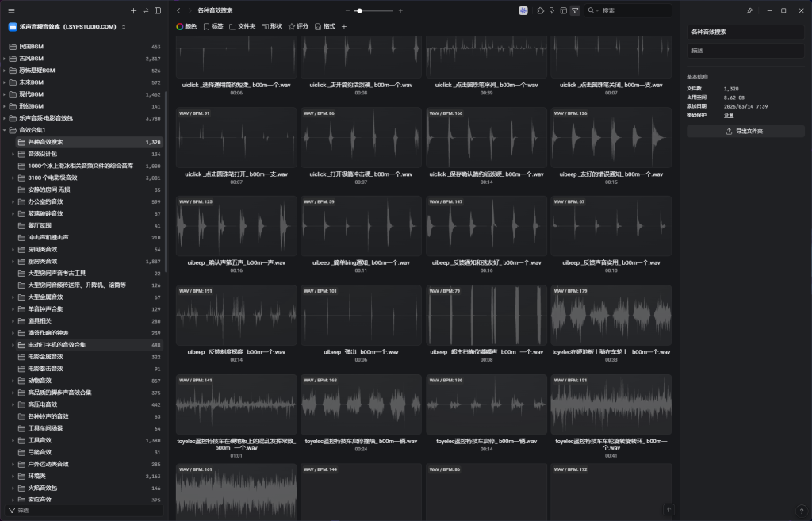Click the 导出文件夹 export button
This screenshot has height=521, width=812.
[x=745, y=131]
